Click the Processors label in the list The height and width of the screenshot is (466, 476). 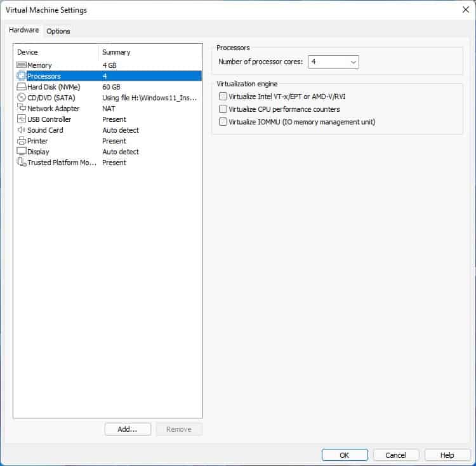point(44,76)
